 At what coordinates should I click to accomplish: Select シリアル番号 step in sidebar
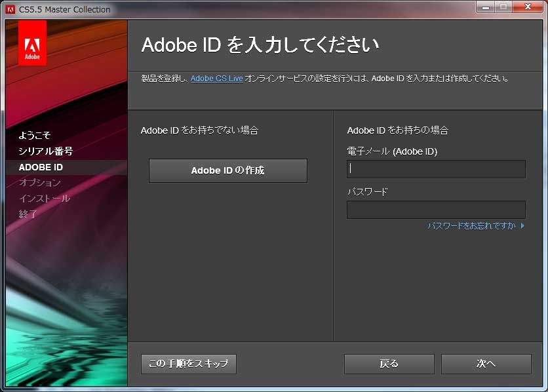[x=45, y=151]
